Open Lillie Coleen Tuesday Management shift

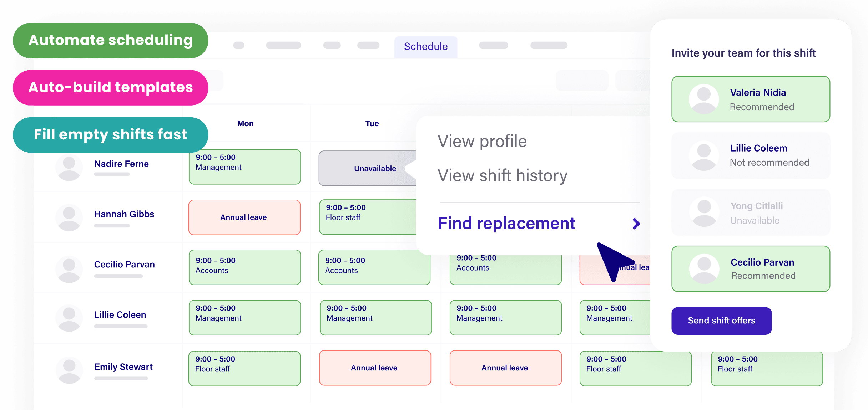click(375, 318)
